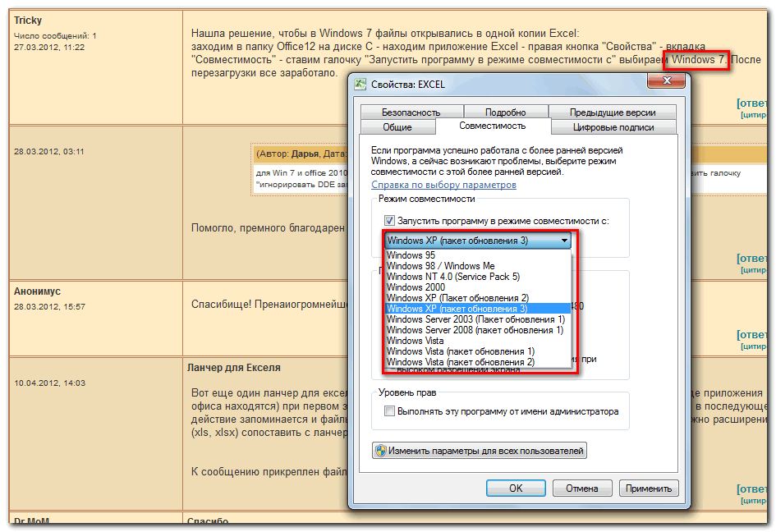Pick Windows XP (Пакет обновления 2)

click(x=478, y=298)
